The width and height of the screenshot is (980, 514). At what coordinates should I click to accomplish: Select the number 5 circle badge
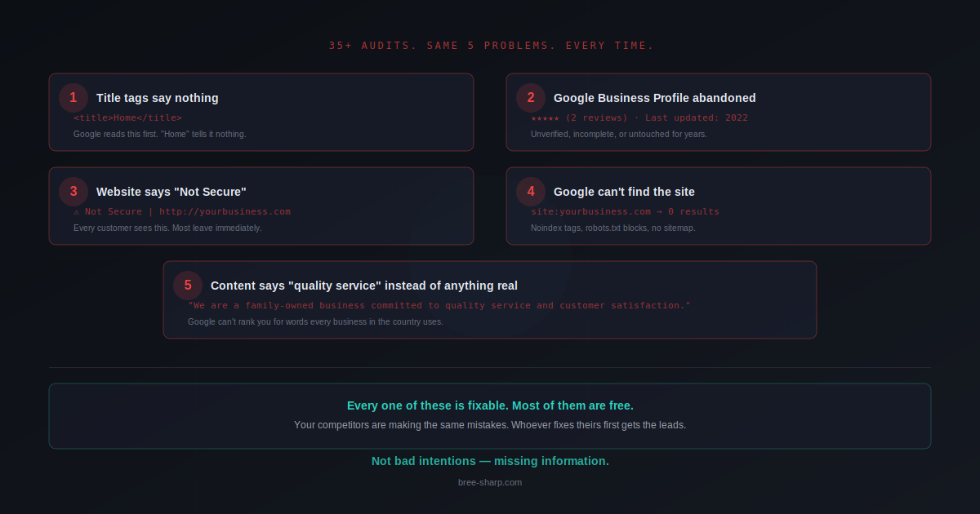188,286
